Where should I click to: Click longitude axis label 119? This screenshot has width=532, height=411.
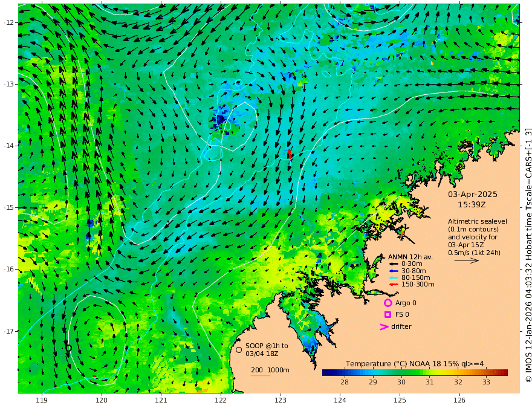pos(42,400)
